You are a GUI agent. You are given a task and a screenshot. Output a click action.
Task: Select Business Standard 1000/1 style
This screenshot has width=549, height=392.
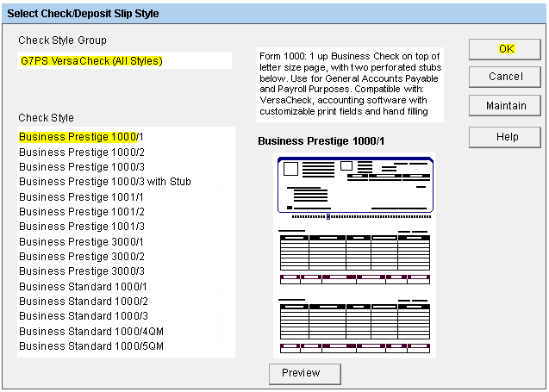point(83,287)
